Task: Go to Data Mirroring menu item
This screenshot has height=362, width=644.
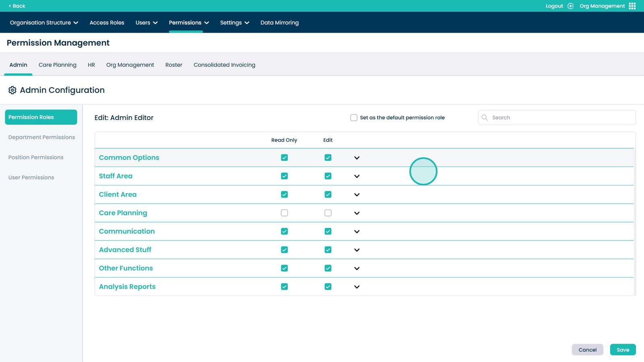Action: tap(279, 23)
